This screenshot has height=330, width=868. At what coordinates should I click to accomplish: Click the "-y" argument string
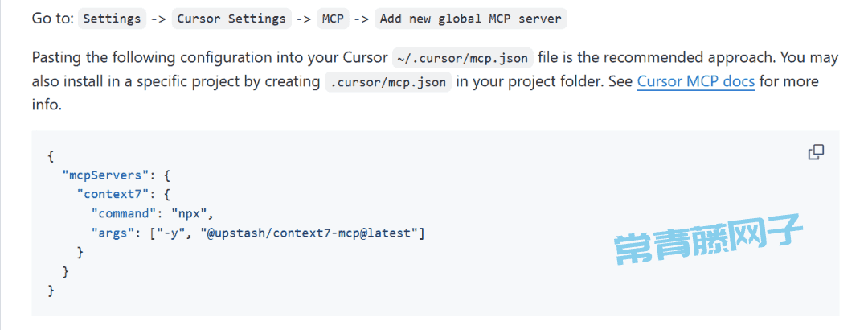coord(171,233)
